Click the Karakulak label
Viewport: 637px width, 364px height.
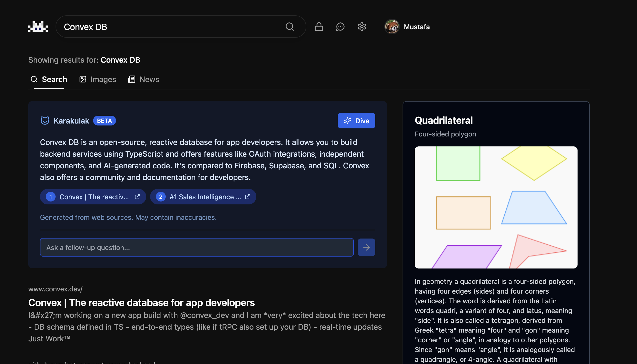71,121
